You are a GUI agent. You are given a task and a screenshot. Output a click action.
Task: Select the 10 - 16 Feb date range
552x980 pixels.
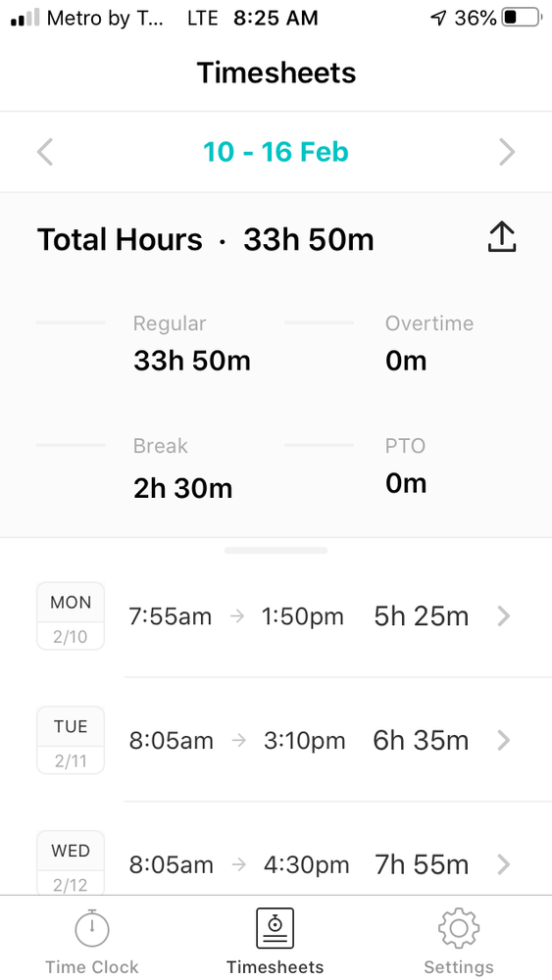click(x=276, y=152)
